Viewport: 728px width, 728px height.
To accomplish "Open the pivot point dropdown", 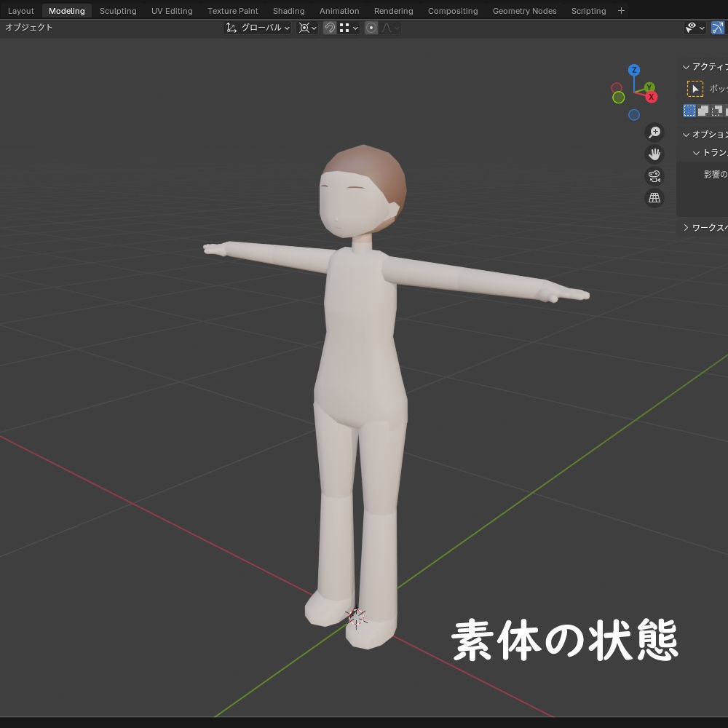I will tap(306, 28).
